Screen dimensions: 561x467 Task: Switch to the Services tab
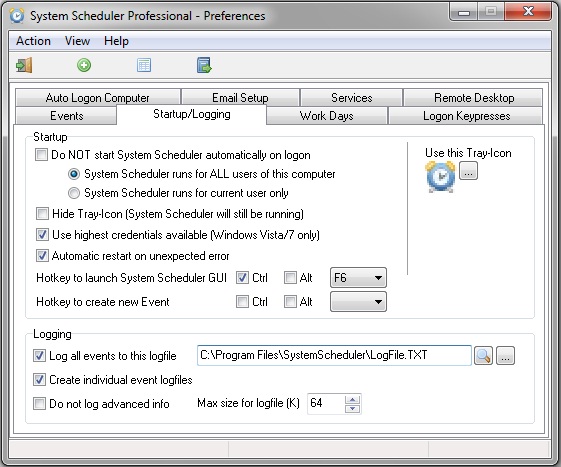[352, 97]
